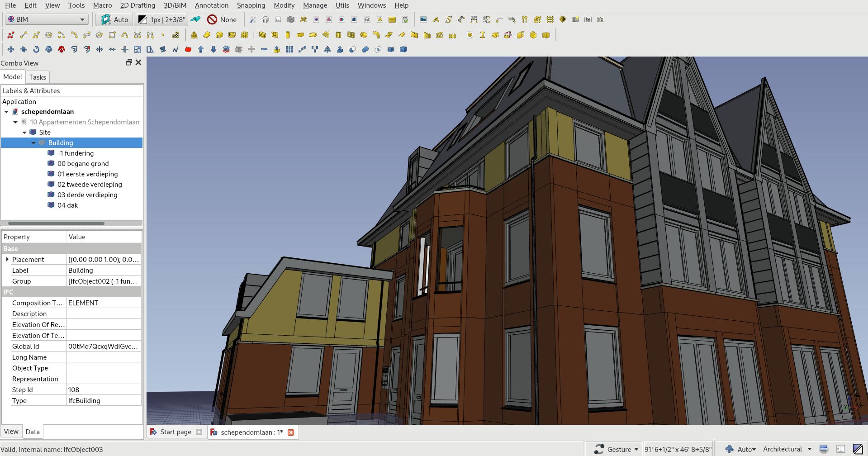Open the Gesture navigation style dropdown
Viewport: 868px width, 456px height.
[x=616, y=449]
